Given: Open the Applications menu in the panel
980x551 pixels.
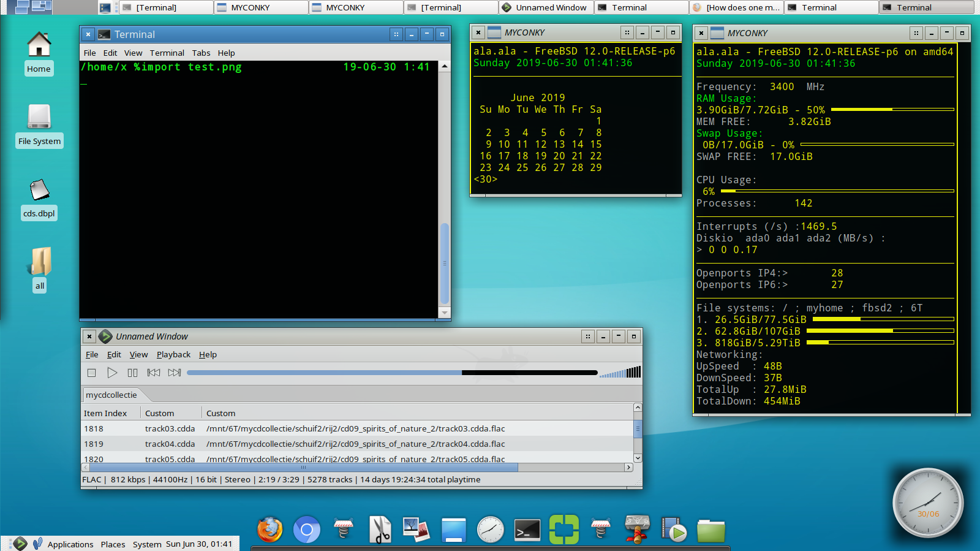Looking at the screenshot, I should 70,544.
